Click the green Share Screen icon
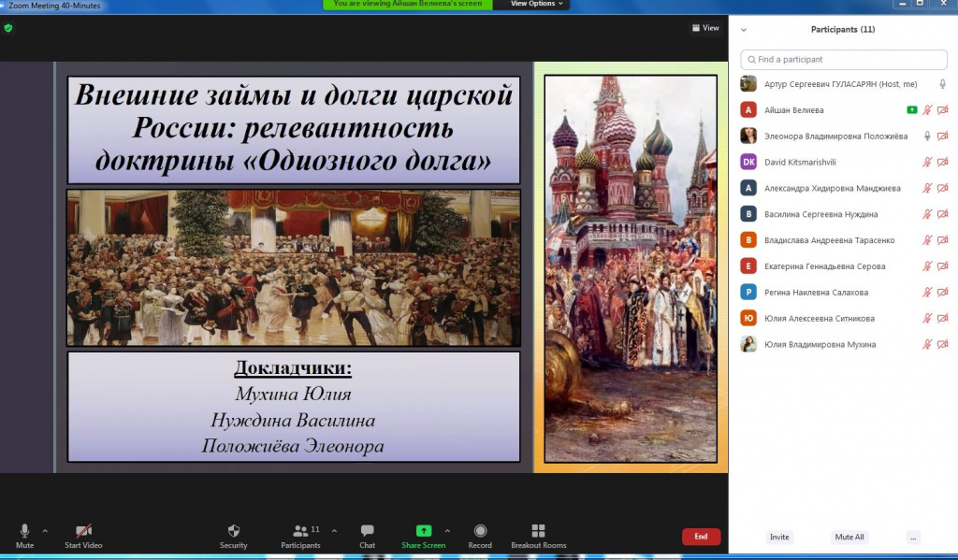Image resolution: width=958 pixels, height=560 pixels. pos(424,531)
